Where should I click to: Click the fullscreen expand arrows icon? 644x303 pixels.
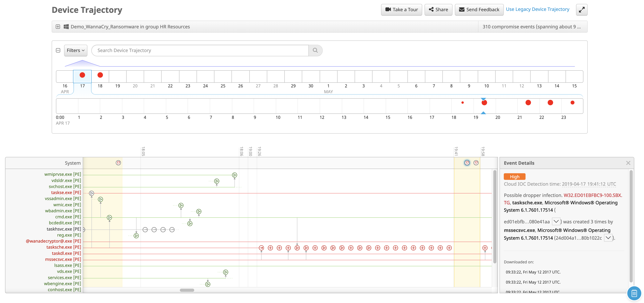point(581,10)
